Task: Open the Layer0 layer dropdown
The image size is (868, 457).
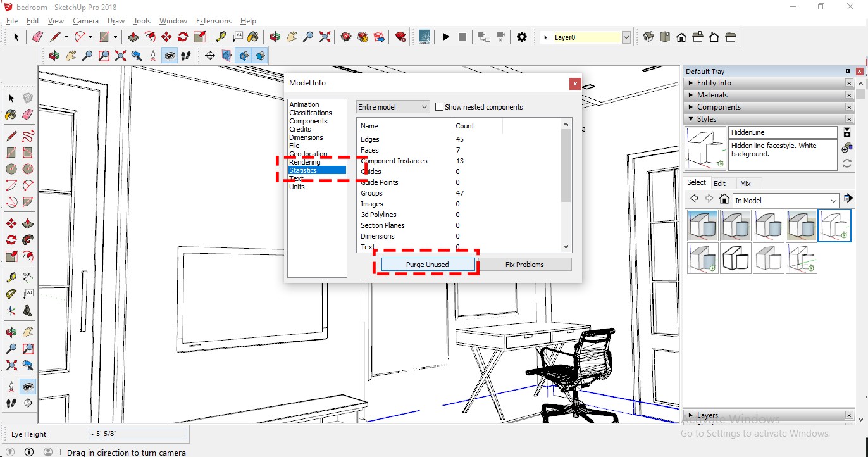Action: pyautogui.click(x=585, y=37)
